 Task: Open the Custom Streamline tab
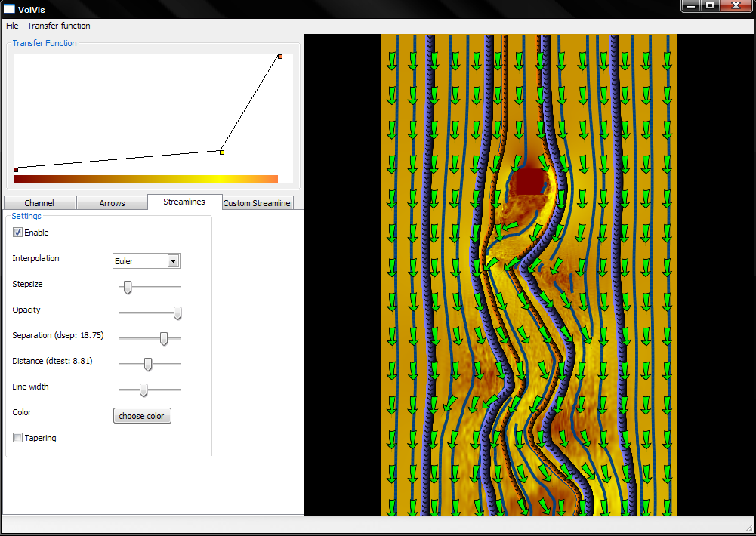click(x=257, y=203)
